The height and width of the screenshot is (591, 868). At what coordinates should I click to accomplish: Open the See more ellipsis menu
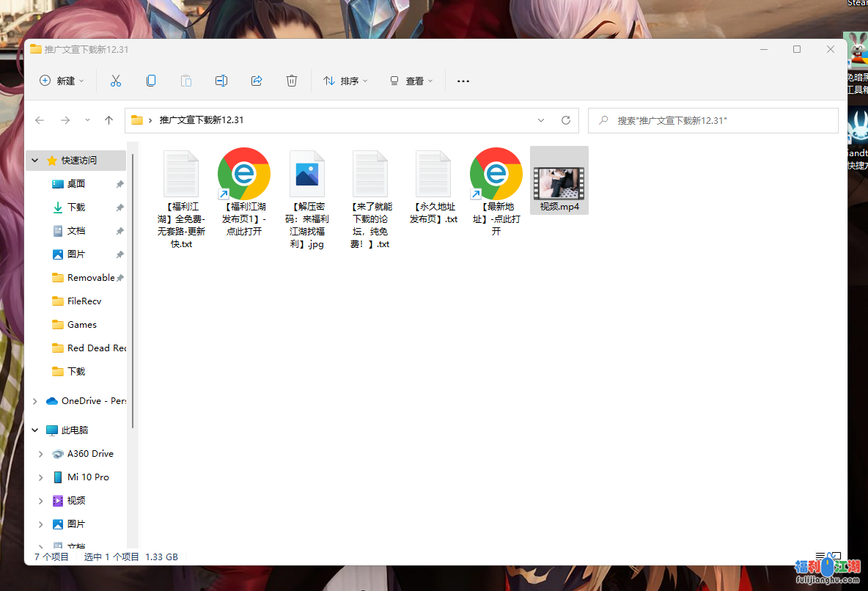(463, 81)
